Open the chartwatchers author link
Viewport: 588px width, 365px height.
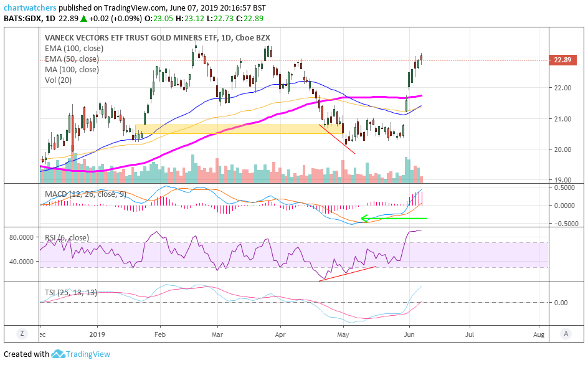click(x=30, y=7)
